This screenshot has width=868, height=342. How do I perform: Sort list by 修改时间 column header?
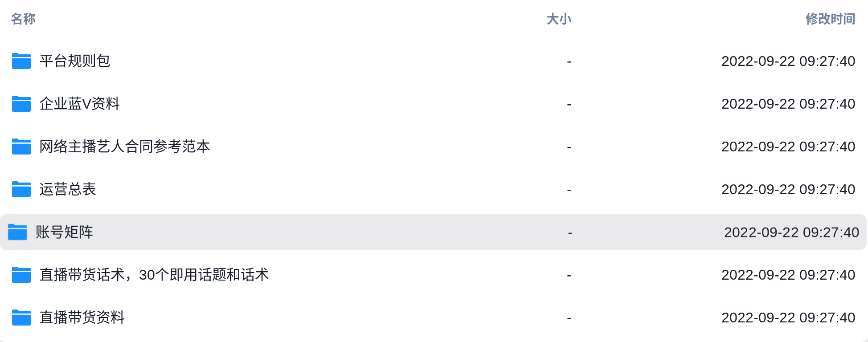(x=831, y=19)
